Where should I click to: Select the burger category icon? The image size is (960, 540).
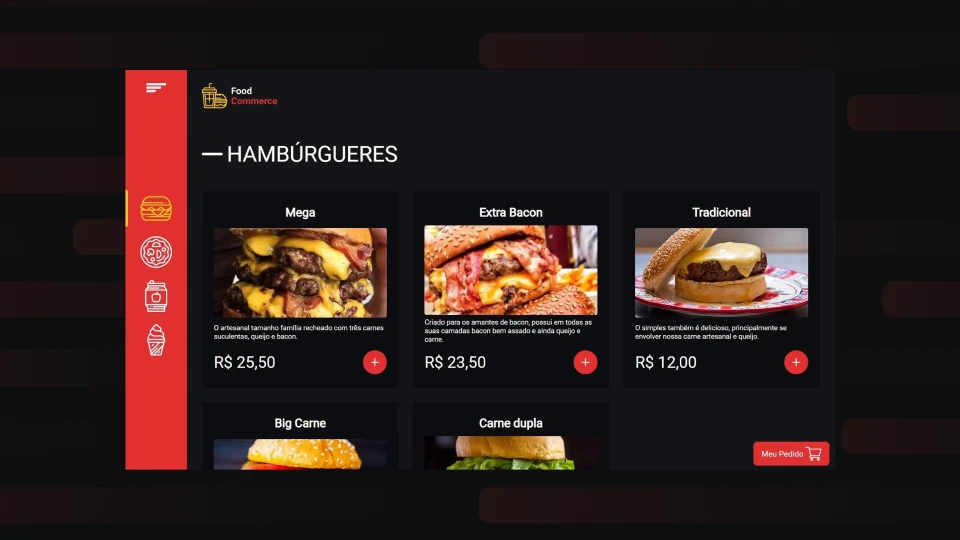(x=156, y=208)
